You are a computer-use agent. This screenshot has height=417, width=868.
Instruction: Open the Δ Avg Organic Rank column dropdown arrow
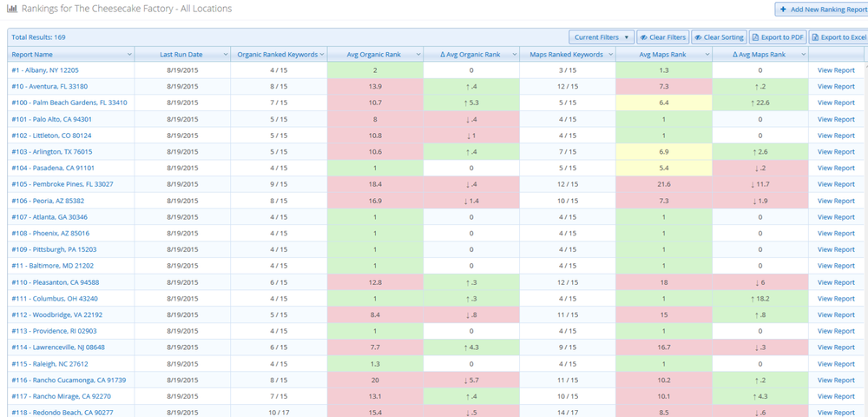point(514,54)
